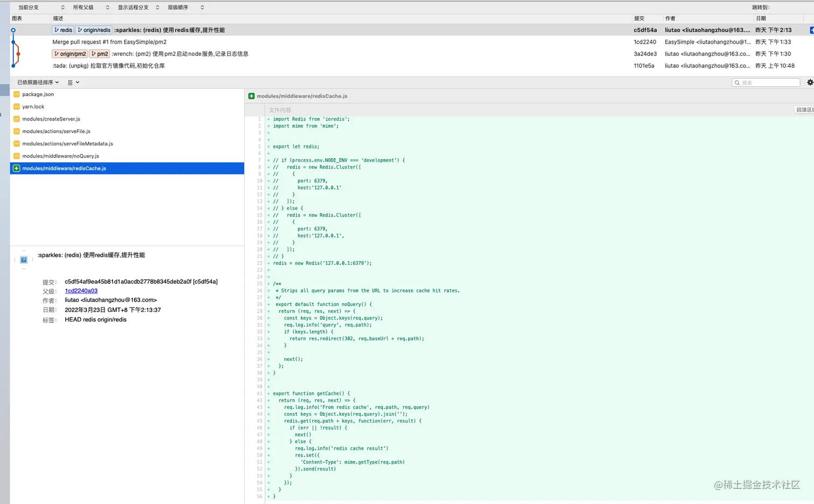
Task: Open the 所有父级 dropdown
Action: click(92, 8)
